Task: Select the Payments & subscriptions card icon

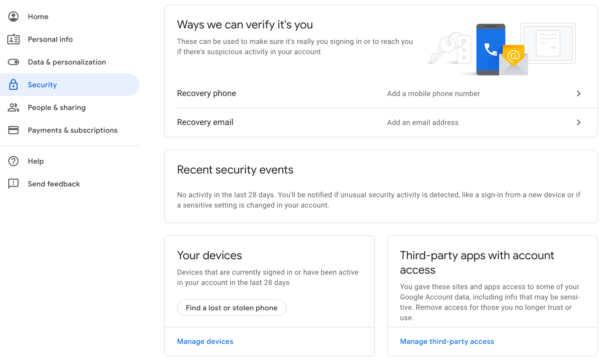Action: pyautogui.click(x=13, y=130)
